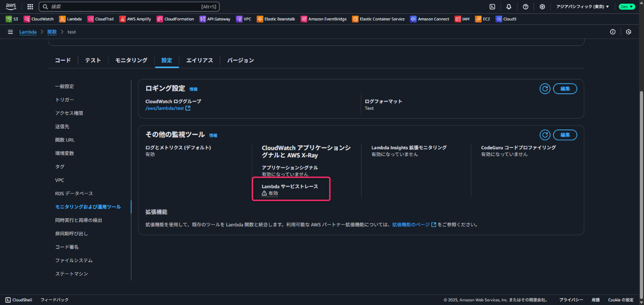Screen dimensions: 644x305
Task: Refresh the ロギング設定 panel
Action: 545,89
